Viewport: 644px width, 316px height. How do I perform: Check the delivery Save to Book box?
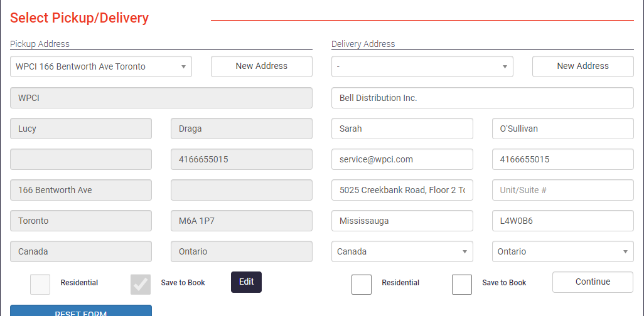(x=462, y=285)
